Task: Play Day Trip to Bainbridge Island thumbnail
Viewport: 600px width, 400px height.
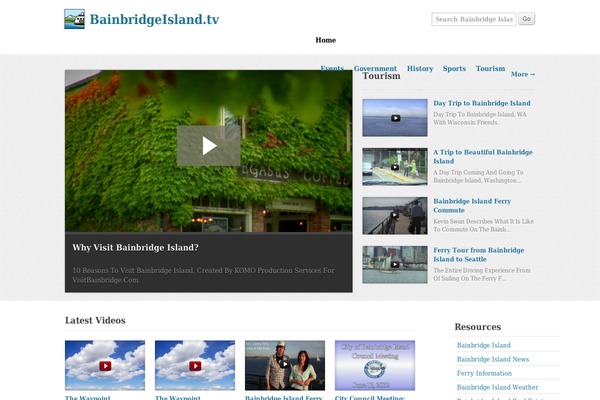Action: coord(395,118)
